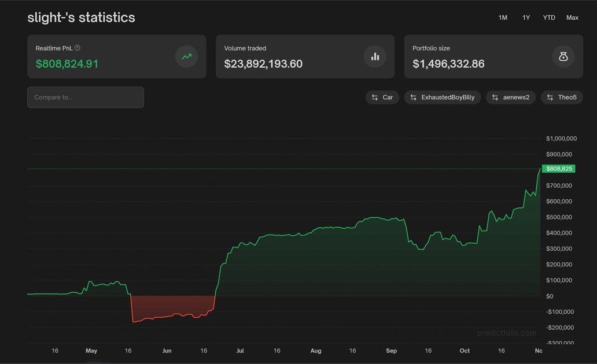
Task: Click the $1,496,332.86 portfolio size figure
Action: [448, 64]
